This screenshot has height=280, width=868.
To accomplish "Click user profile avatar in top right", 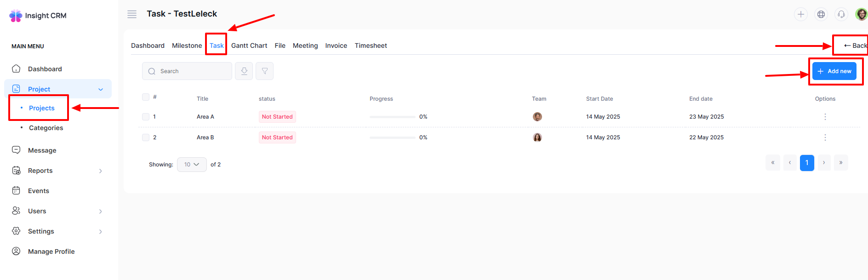I will coord(861,14).
